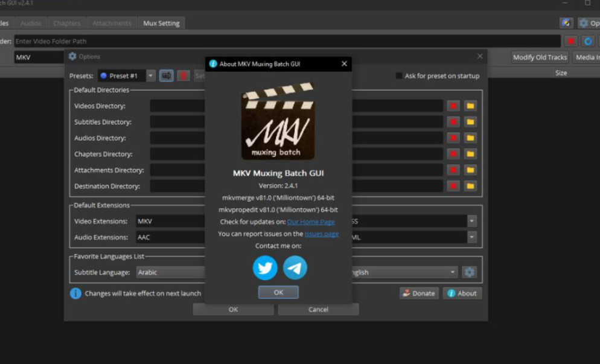This screenshot has width=600, height=364.
Task: Click the mkvpropedit v81.0 version text
Action: pos(278,209)
